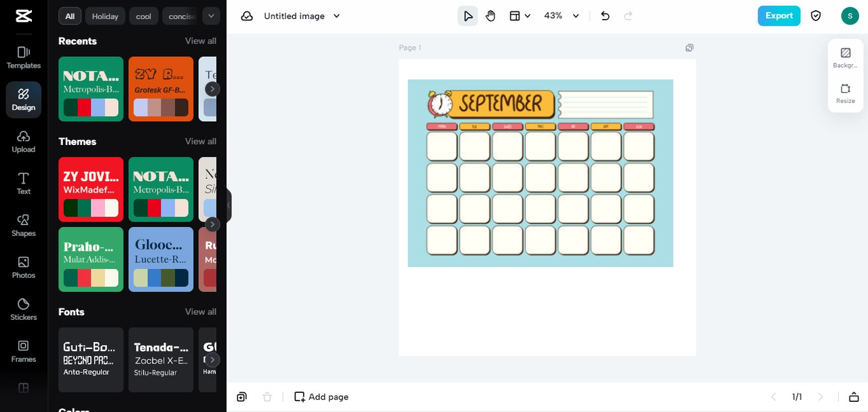Open Resize canvas option
Image resolution: width=868 pixels, height=412 pixels.
click(846, 94)
